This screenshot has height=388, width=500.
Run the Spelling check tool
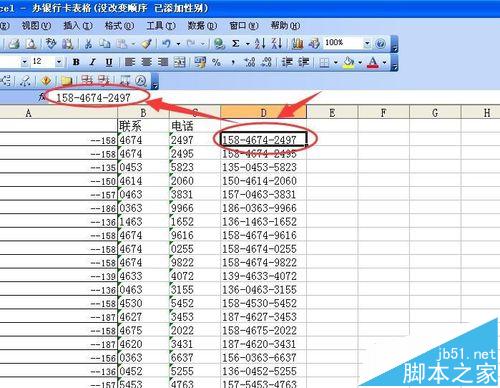pyautogui.click(x=51, y=44)
